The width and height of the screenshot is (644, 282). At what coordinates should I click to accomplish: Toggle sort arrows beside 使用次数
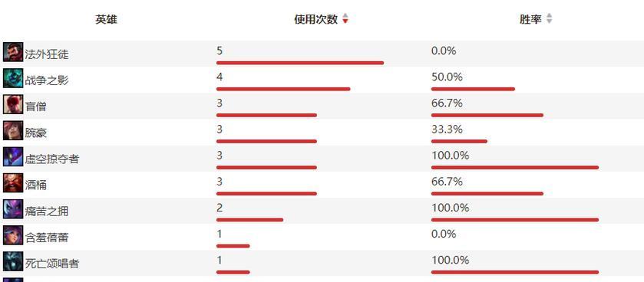click(345, 19)
